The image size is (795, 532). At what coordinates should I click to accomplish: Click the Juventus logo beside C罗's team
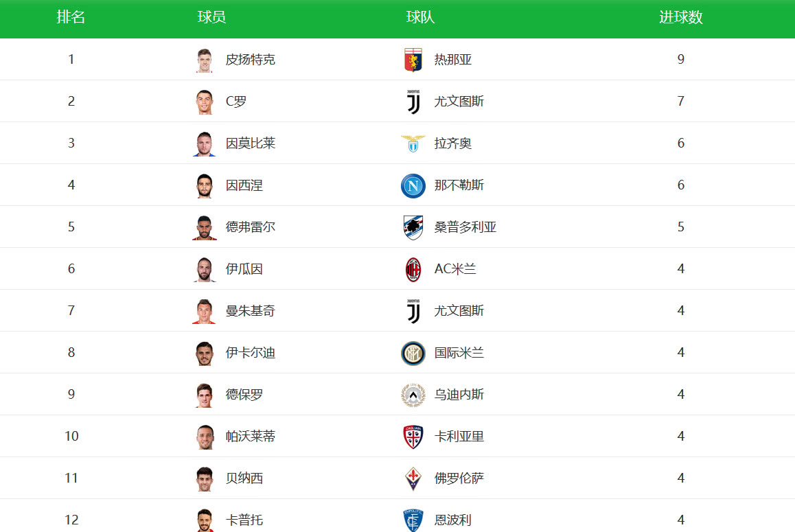pos(413,102)
